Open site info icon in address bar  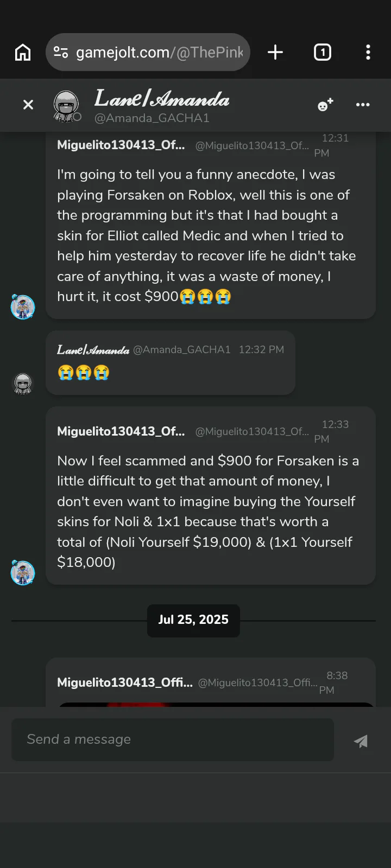(x=61, y=53)
